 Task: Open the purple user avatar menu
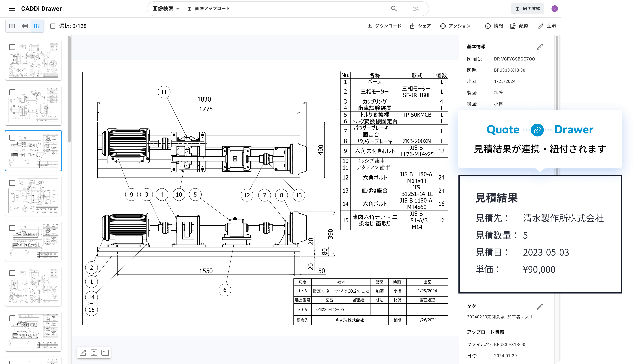coord(555,9)
